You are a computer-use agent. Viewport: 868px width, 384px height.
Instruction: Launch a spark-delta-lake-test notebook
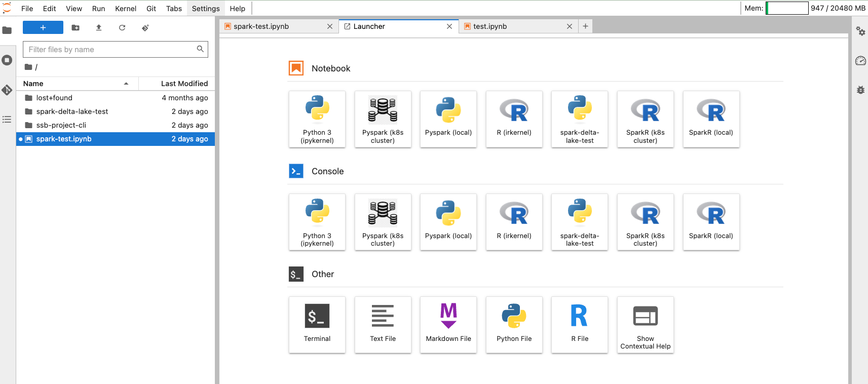(580, 120)
